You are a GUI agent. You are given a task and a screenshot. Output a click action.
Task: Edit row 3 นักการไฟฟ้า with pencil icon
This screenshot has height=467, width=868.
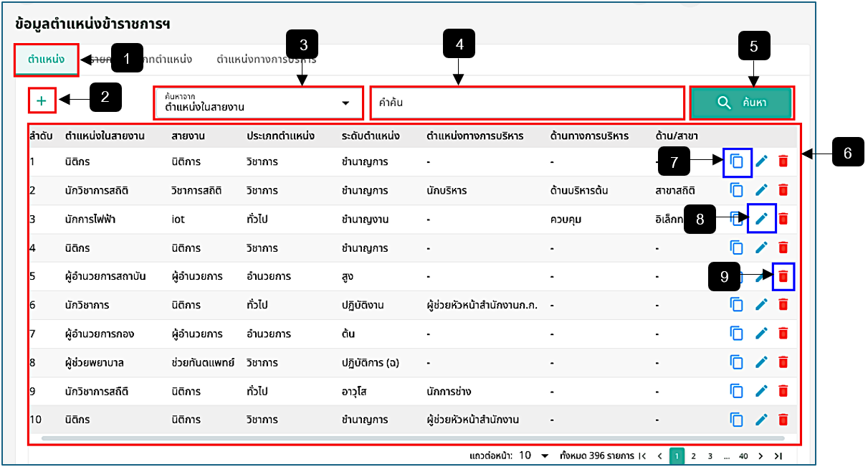click(761, 219)
